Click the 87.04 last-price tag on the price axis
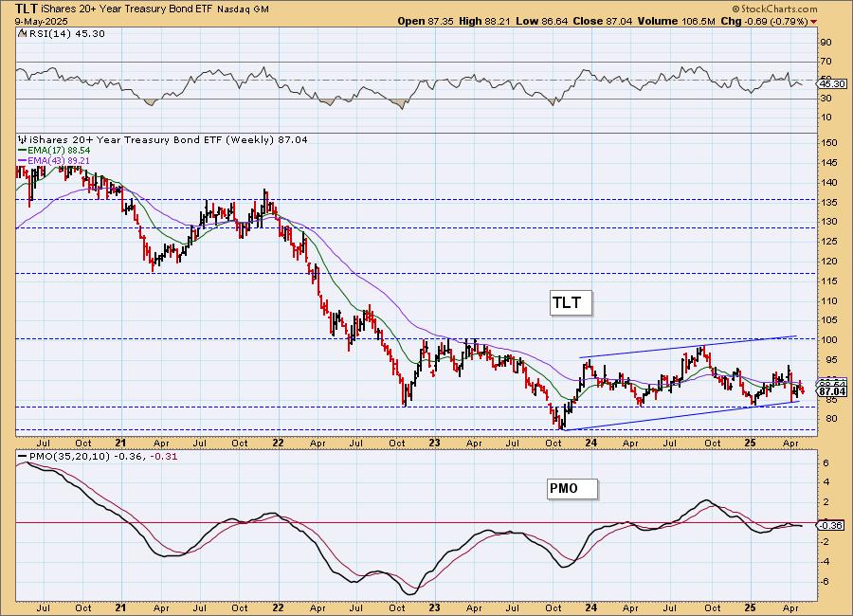The height and width of the screenshot is (616, 853). pos(832,391)
